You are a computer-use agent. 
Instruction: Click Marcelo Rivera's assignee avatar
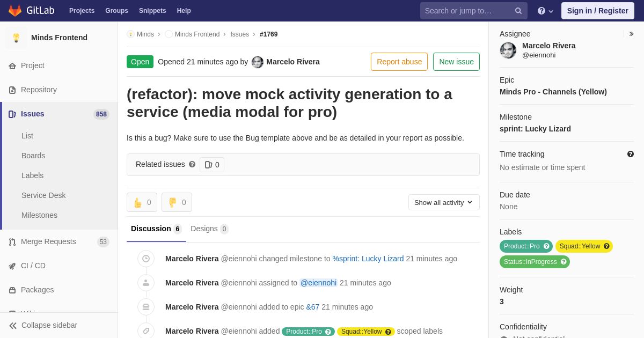click(508, 50)
